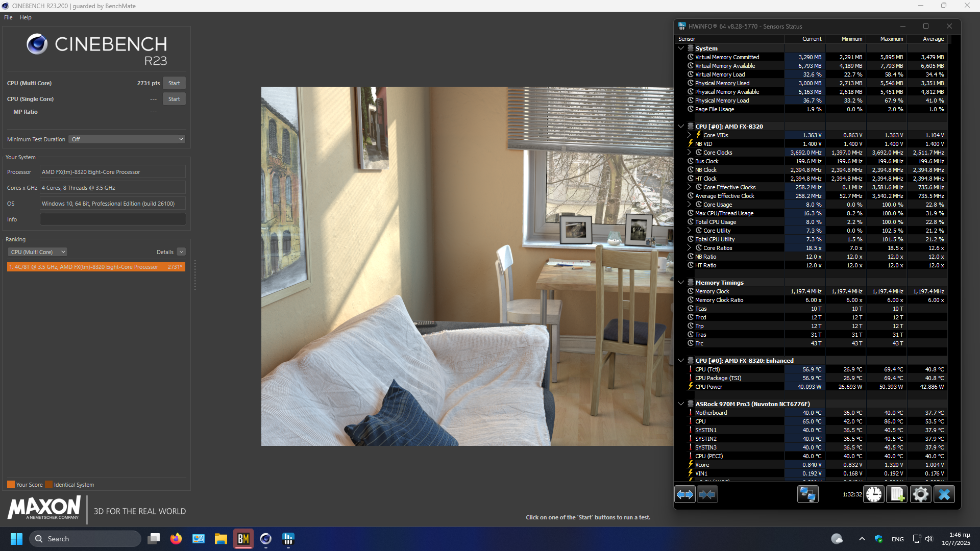
Task: Open Task View in the taskbar
Action: point(154,539)
